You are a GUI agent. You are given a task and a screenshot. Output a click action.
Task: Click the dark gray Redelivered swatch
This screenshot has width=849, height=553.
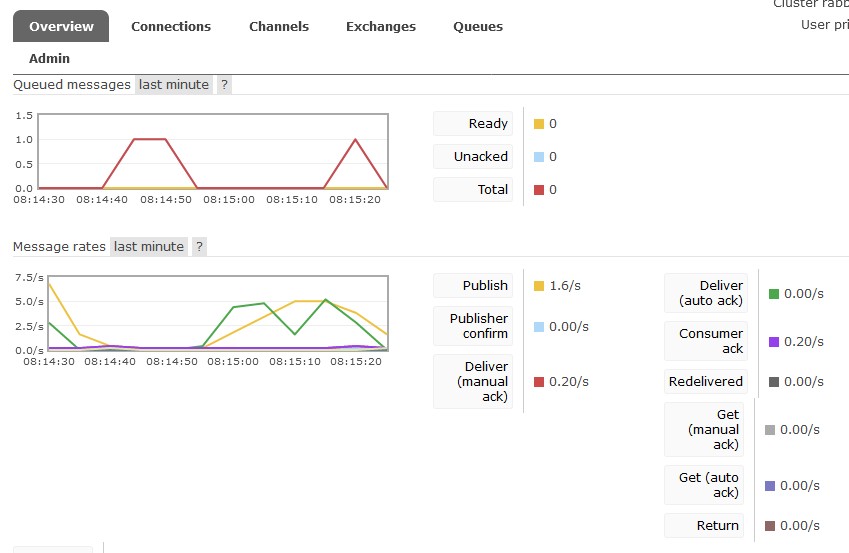tap(774, 382)
